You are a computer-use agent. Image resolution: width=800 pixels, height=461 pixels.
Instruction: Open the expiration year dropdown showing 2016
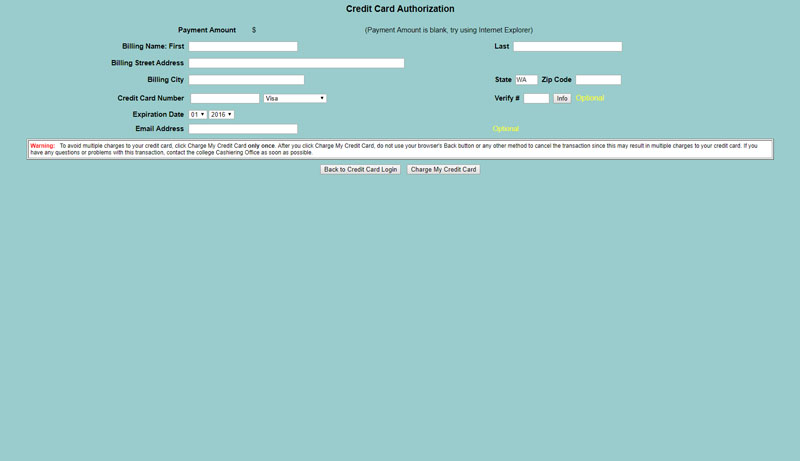click(221, 115)
